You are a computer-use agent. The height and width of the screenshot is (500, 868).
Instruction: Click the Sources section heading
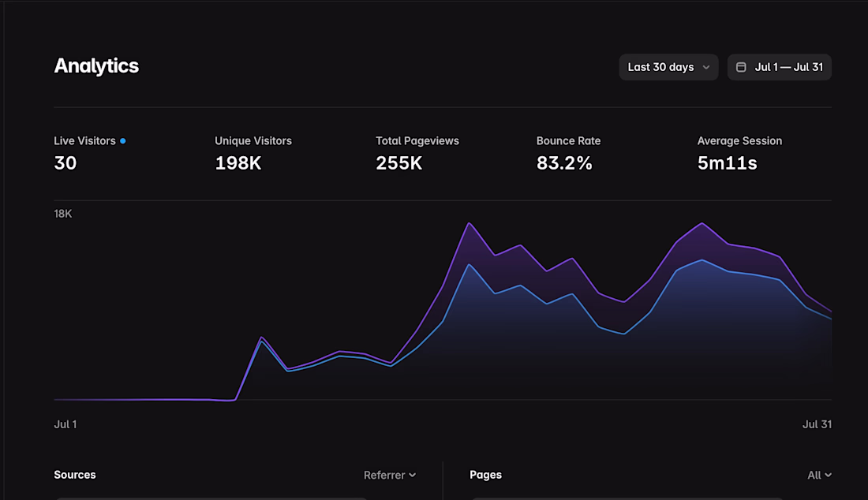point(75,475)
